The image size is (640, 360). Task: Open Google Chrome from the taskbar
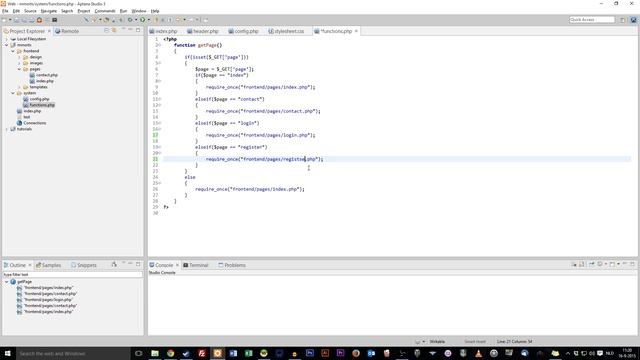click(170, 353)
